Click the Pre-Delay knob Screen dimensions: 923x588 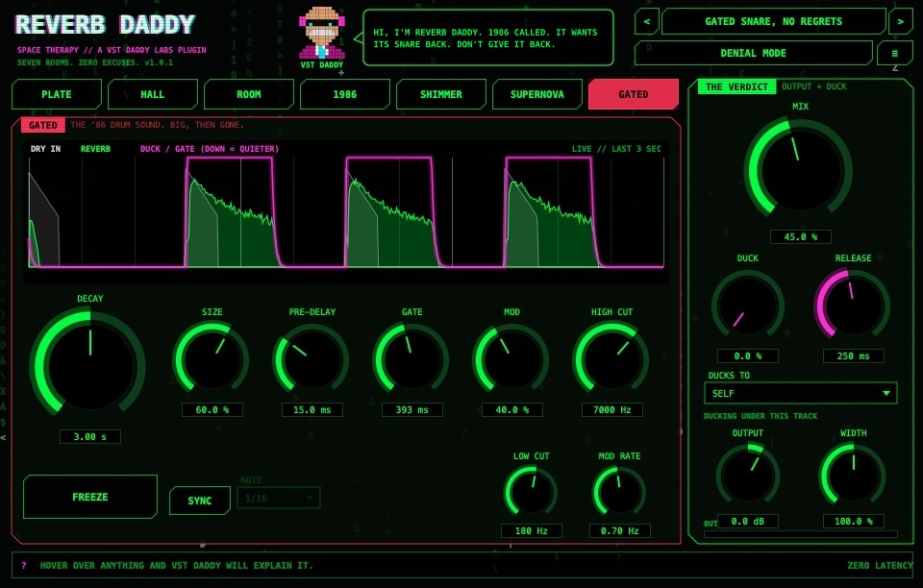point(312,358)
